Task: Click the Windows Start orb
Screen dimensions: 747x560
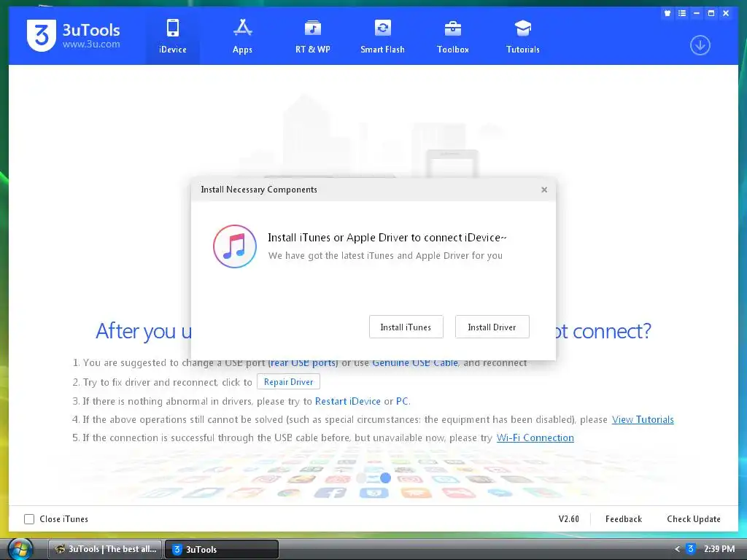Action: coord(20,549)
